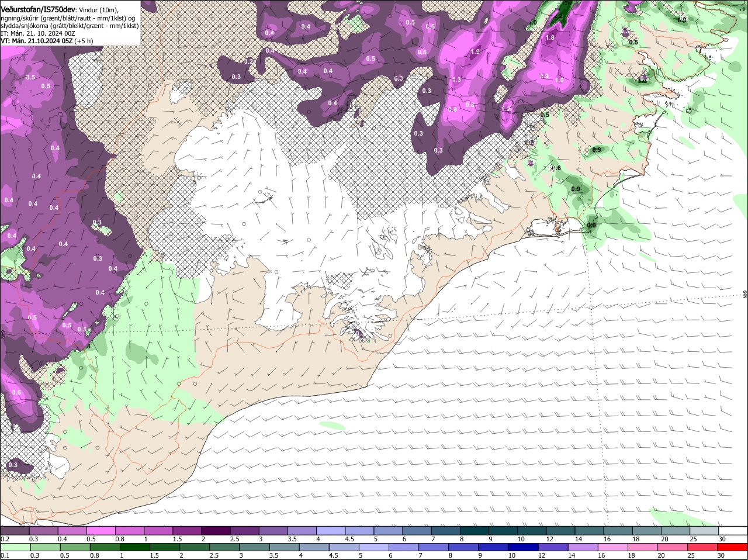Click the 1.9 precipitation value on the map

pos(475,51)
